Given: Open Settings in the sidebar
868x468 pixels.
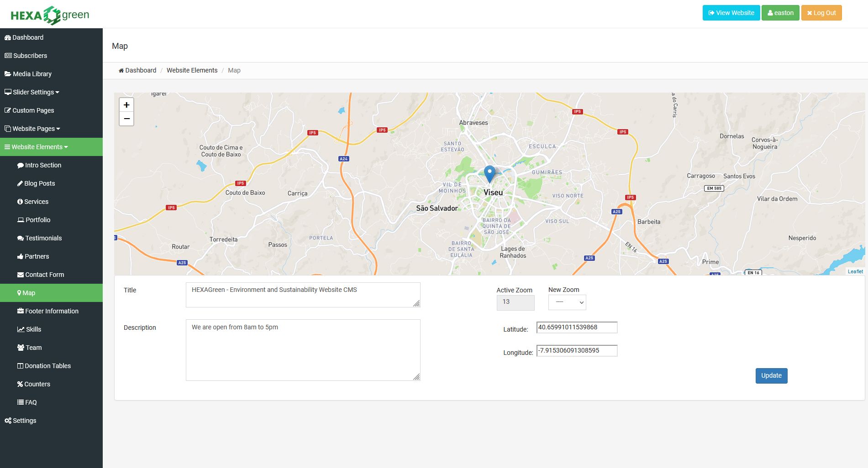Looking at the screenshot, I should click(x=24, y=421).
